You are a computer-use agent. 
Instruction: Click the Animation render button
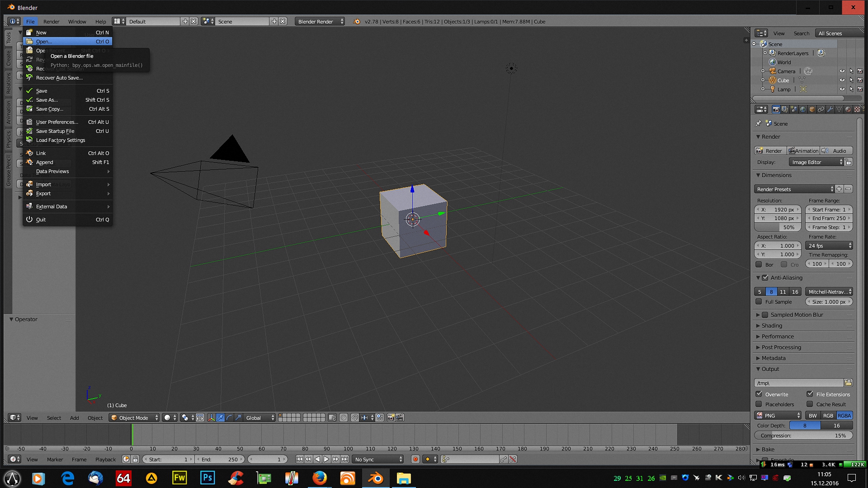click(803, 150)
